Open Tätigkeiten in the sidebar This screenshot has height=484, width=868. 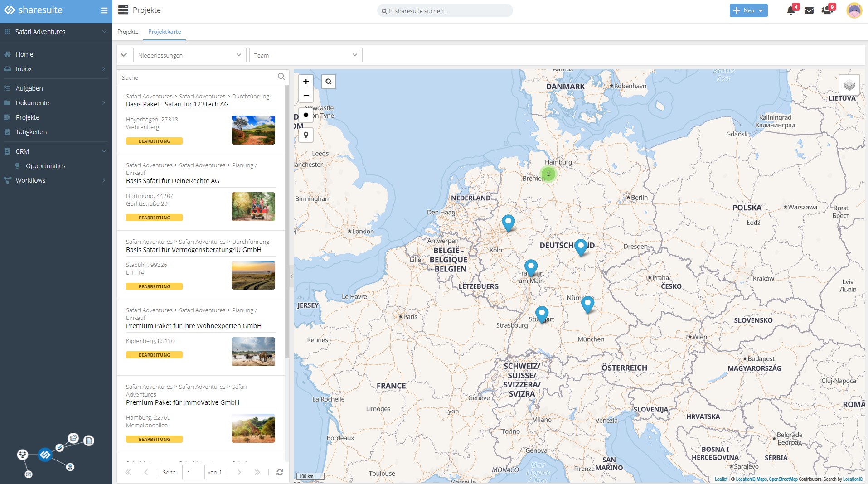[31, 132]
